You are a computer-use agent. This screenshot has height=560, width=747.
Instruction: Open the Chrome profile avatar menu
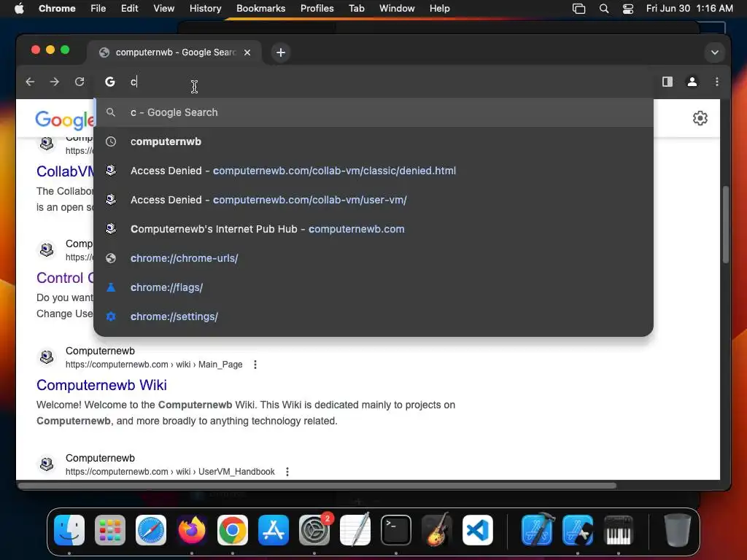[692, 82]
